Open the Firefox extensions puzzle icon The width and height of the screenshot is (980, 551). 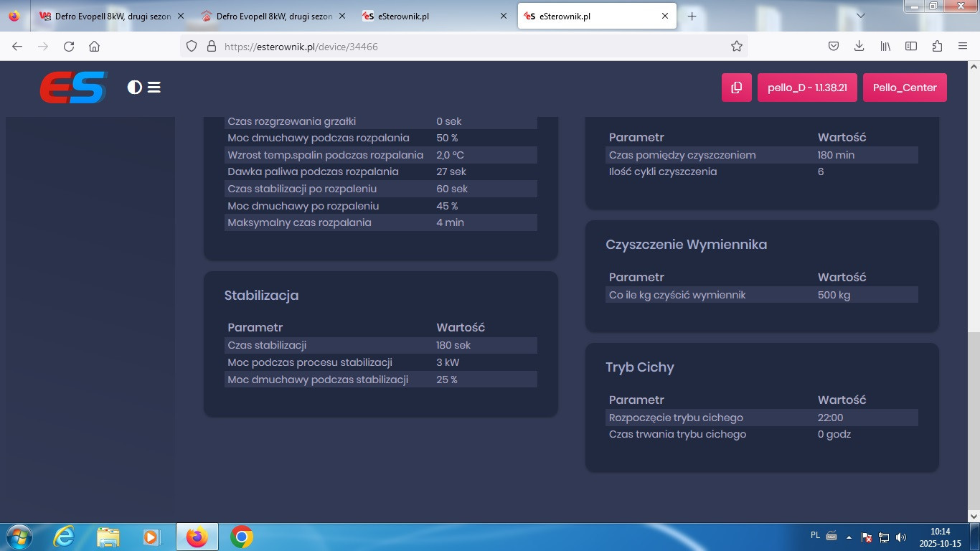[x=937, y=46]
